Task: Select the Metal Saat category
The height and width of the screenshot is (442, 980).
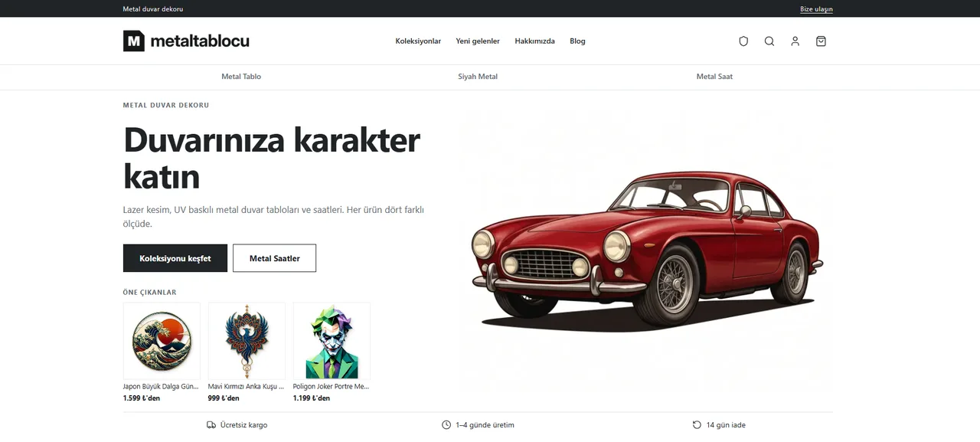Action: pyautogui.click(x=714, y=77)
